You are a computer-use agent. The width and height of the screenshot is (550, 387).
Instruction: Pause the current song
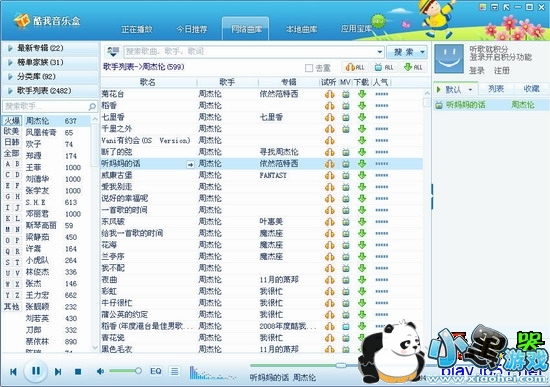[36, 371]
